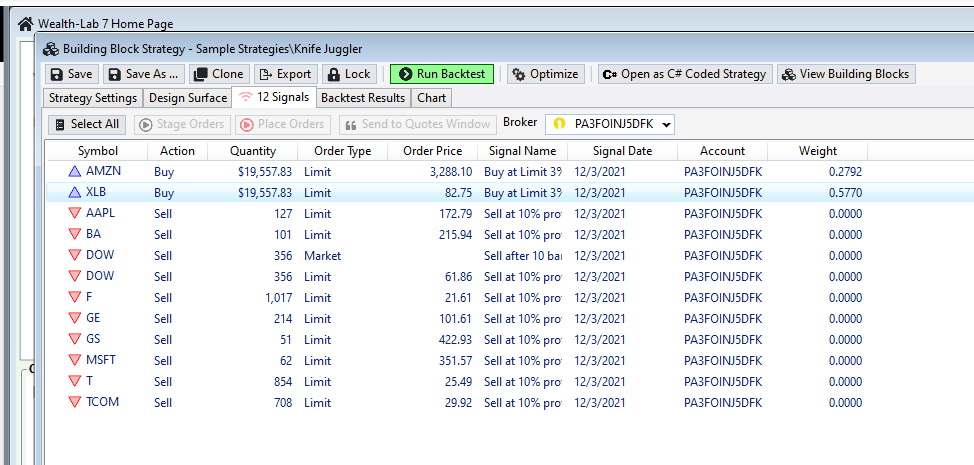This screenshot has width=974, height=465.
Task: Sort by Action column header
Action: [178, 151]
